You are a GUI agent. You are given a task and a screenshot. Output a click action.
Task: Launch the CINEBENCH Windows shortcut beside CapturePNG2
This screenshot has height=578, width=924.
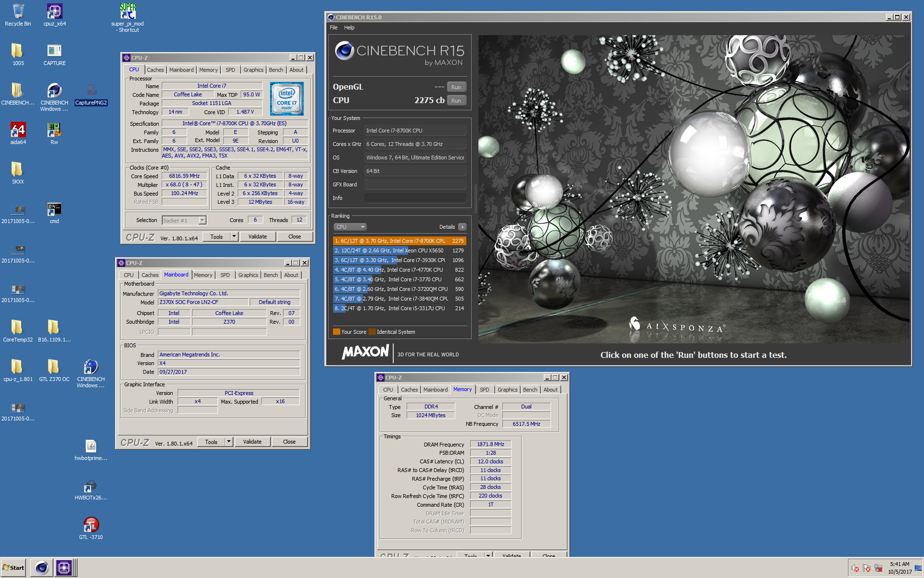tap(54, 96)
